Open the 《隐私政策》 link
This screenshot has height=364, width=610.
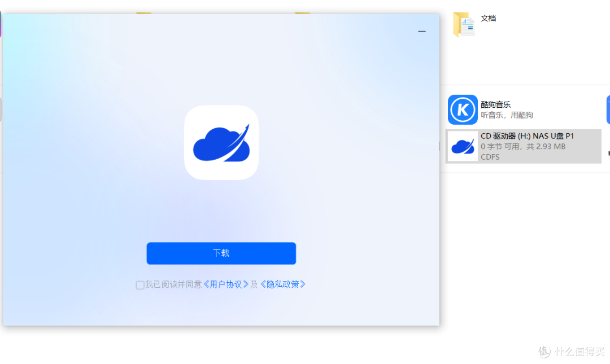(x=283, y=284)
